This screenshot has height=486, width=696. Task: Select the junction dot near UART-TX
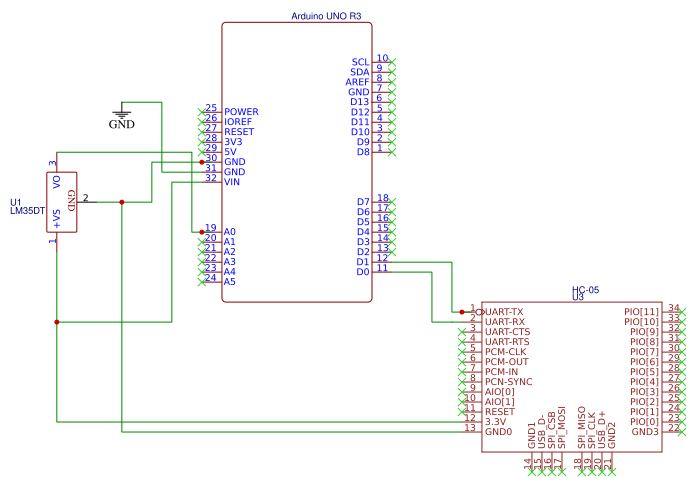tap(462, 312)
